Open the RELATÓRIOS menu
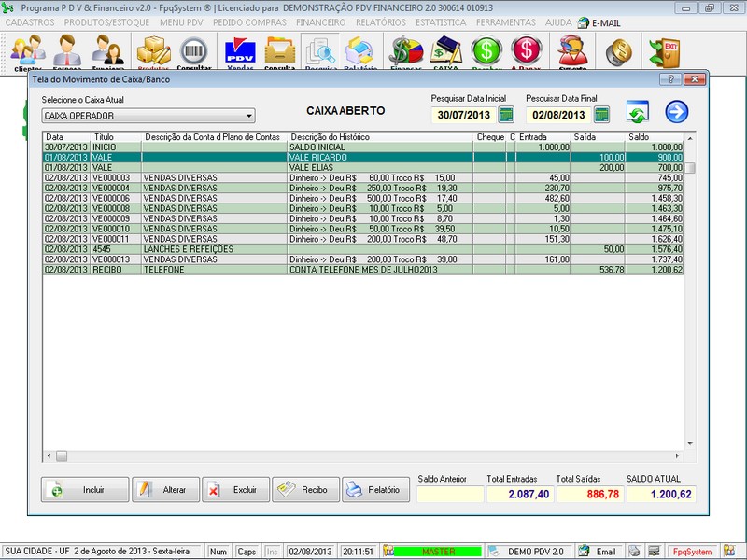Image resolution: width=747 pixels, height=560 pixels. 379,21
